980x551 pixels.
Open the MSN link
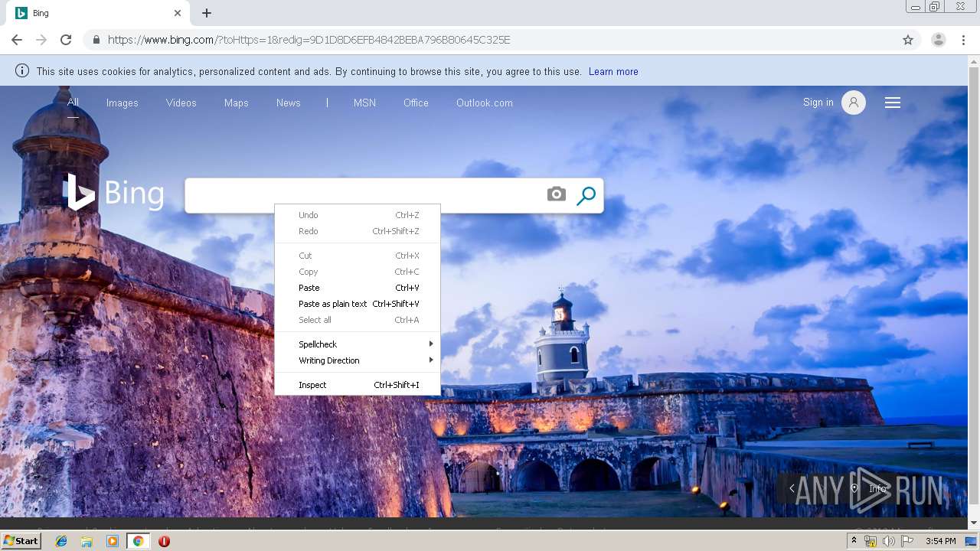(x=364, y=103)
